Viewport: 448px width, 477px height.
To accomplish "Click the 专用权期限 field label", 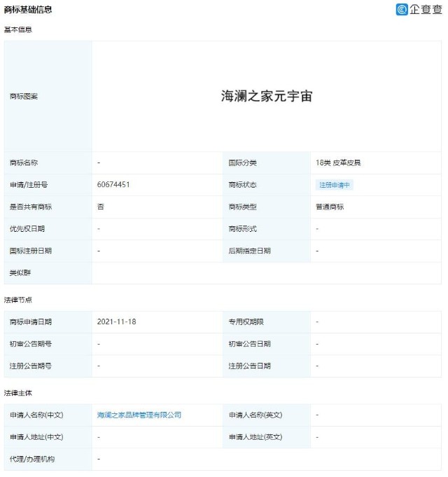I will [x=246, y=322].
